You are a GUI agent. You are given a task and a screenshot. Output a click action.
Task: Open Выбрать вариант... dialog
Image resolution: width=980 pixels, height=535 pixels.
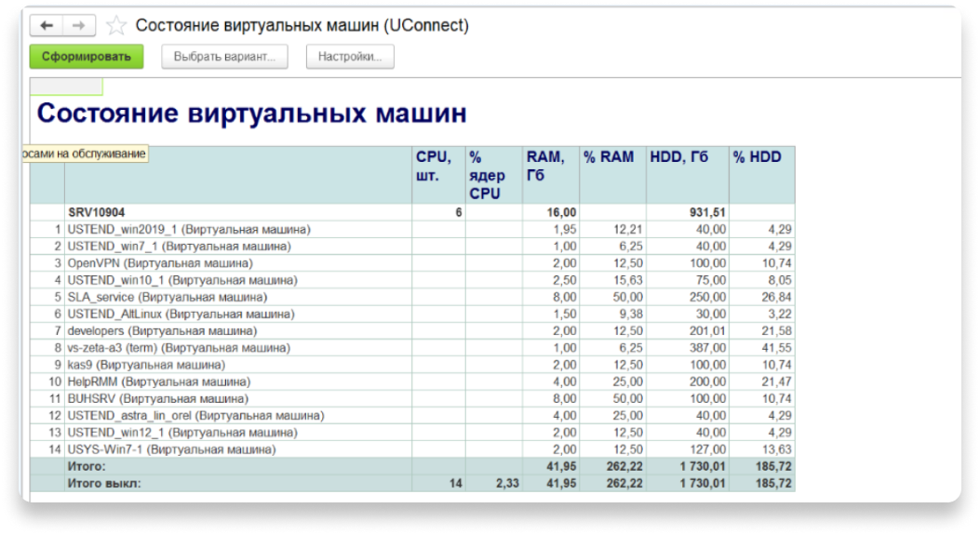224,56
